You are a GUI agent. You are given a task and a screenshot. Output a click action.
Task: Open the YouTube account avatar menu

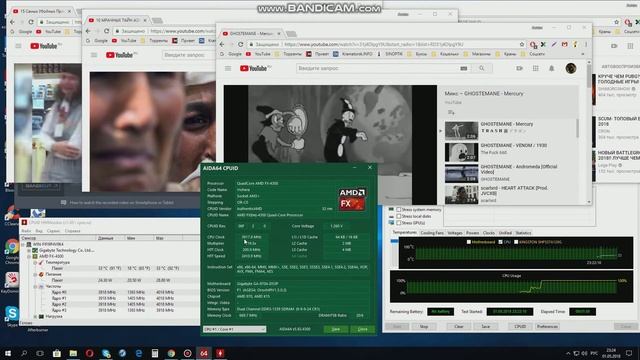pos(571,68)
